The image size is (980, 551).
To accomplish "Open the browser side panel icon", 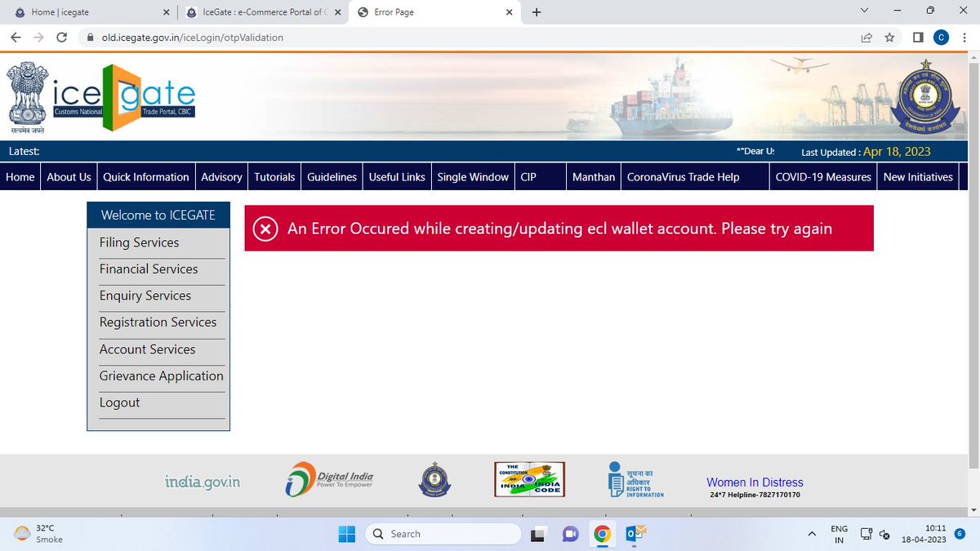I will [x=918, y=38].
